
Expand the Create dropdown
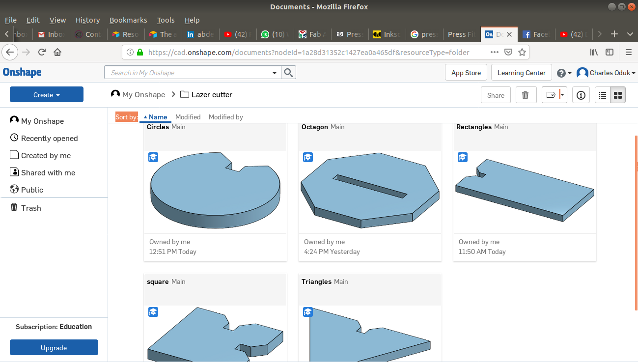47,95
